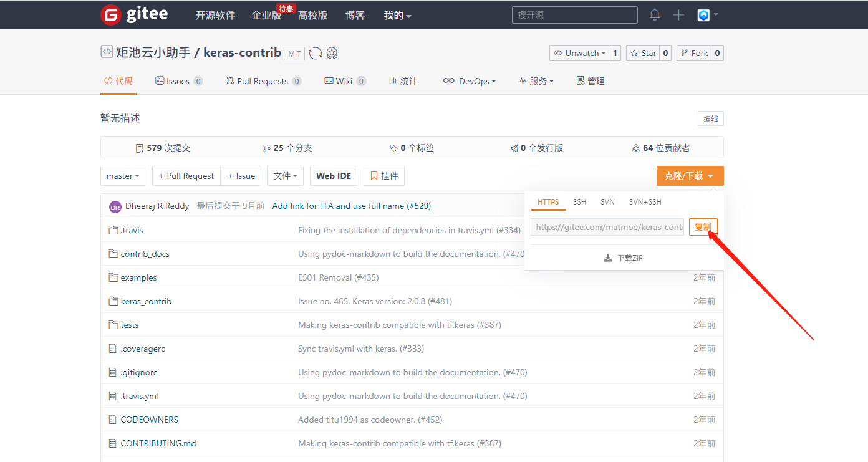
Task: Click the Gitee logo
Action: tap(134, 14)
